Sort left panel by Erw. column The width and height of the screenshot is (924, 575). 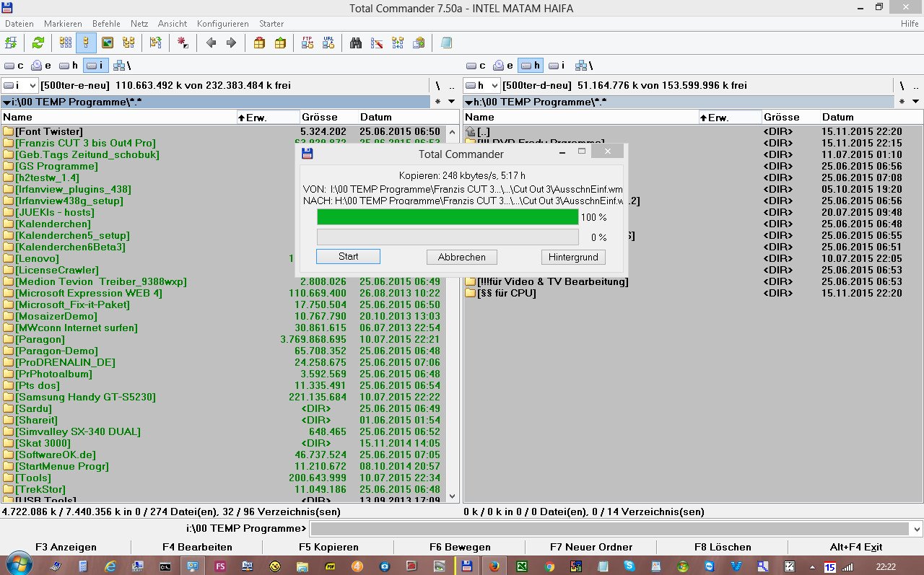point(268,117)
